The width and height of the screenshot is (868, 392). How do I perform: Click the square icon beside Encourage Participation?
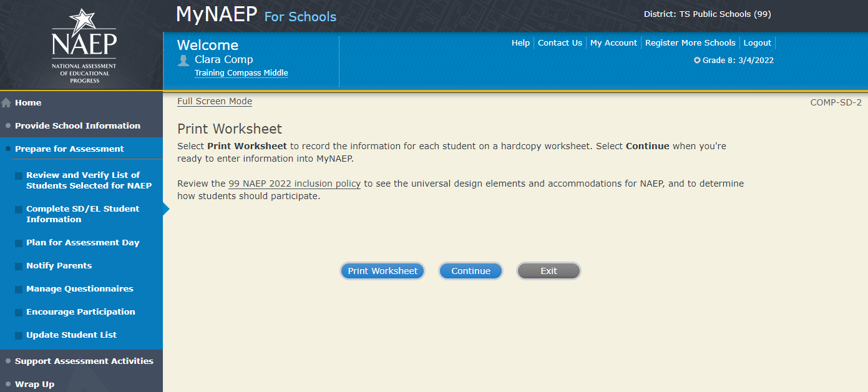[19, 313]
